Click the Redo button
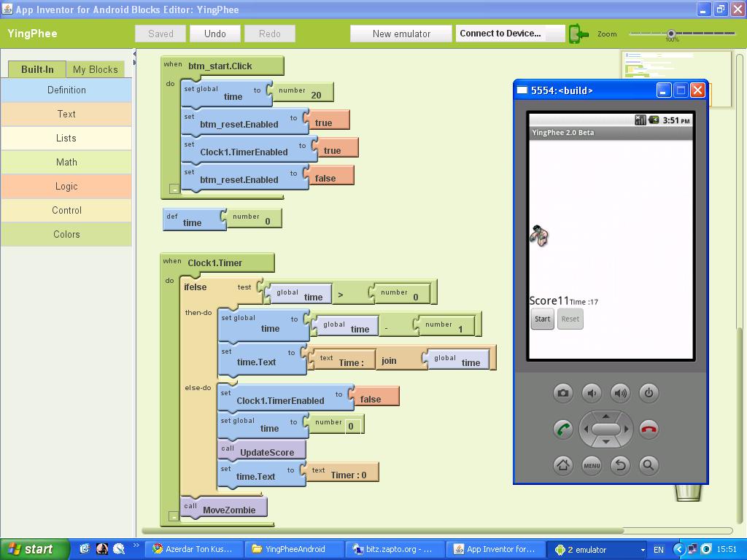This screenshot has height=560, width=747. point(270,34)
